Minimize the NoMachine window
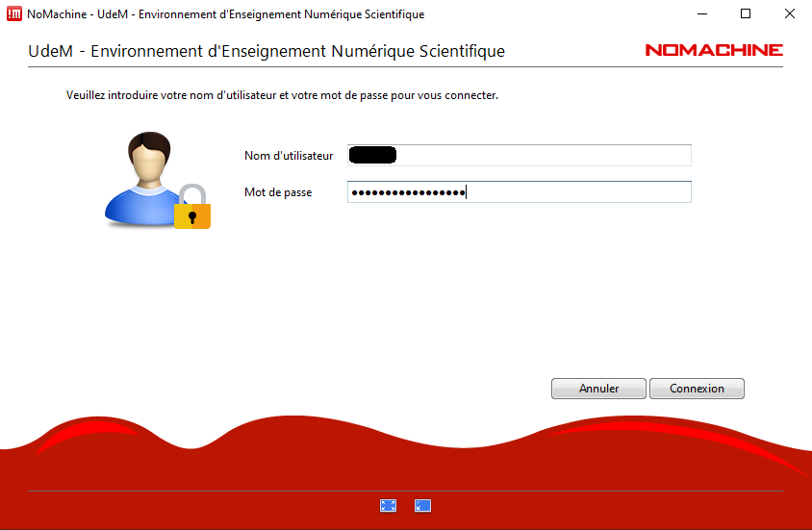 point(702,14)
